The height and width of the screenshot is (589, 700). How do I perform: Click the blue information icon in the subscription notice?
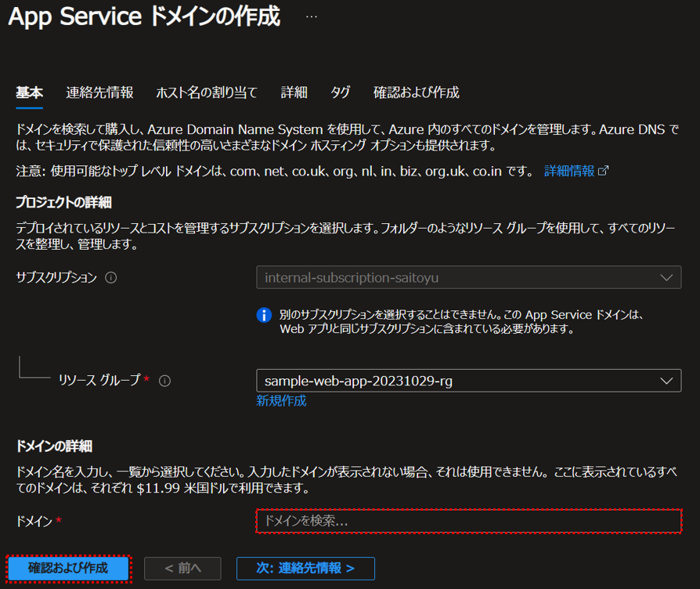pyautogui.click(x=264, y=315)
